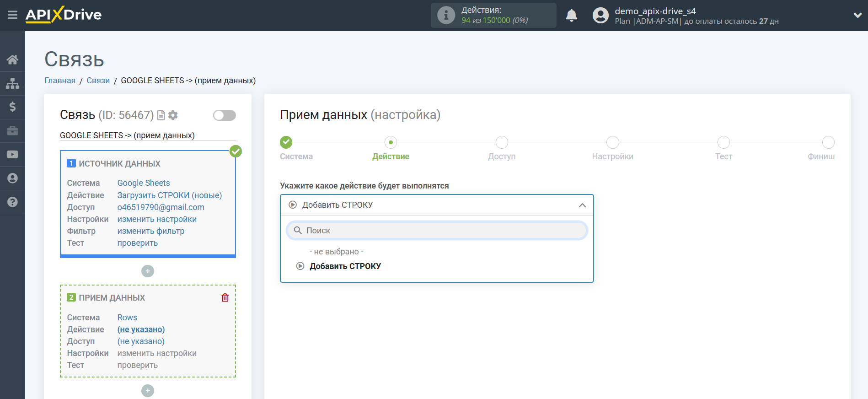This screenshot has width=868, height=399.
Task: Open the briefcase icon in the sidebar
Action: [x=12, y=131]
